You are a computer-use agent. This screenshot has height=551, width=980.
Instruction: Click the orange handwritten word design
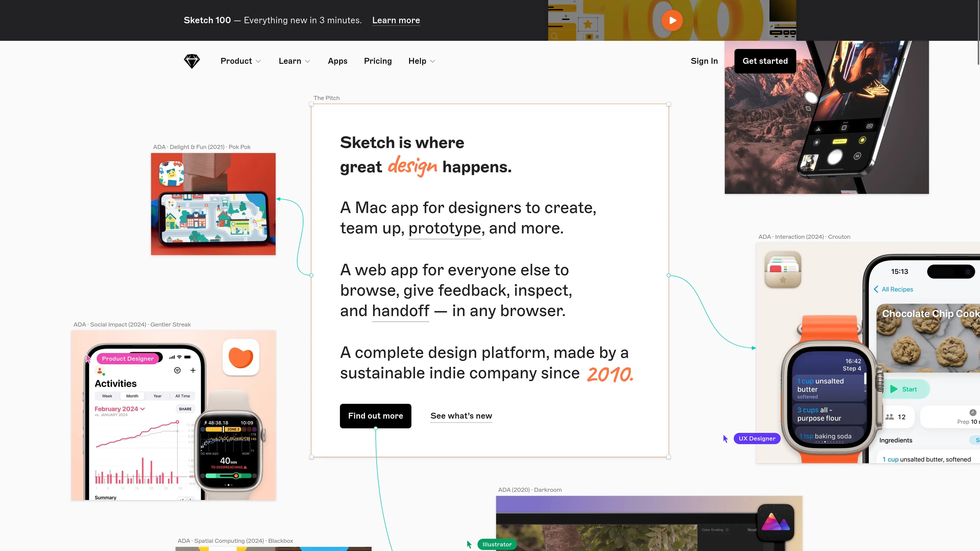pyautogui.click(x=412, y=166)
